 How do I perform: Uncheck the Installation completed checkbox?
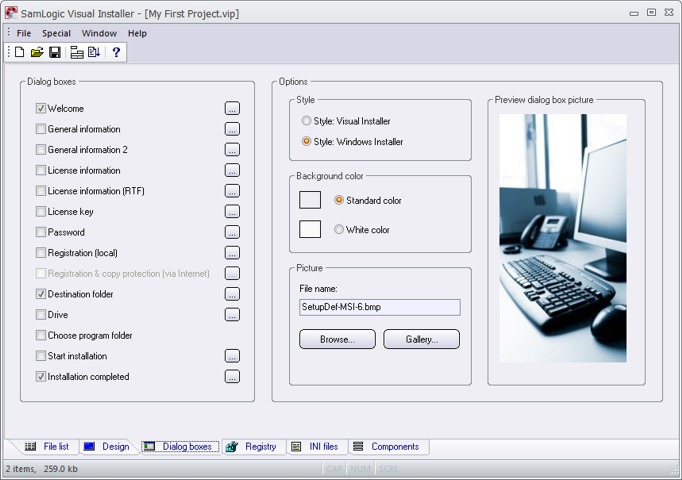40,377
